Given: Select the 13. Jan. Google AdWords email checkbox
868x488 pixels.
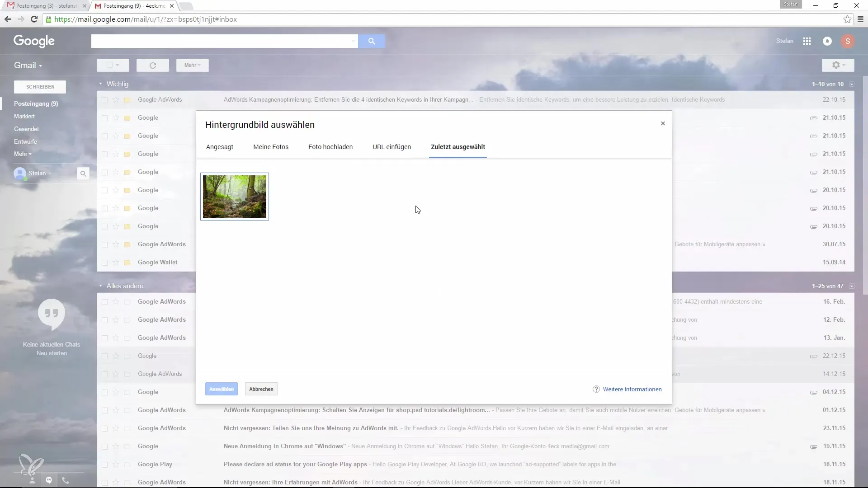Looking at the screenshot, I should pyautogui.click(x=104, y=338).
